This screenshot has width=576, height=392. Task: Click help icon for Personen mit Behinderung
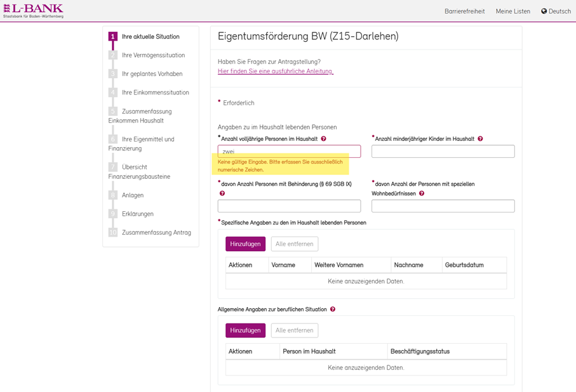coord(222,193)
